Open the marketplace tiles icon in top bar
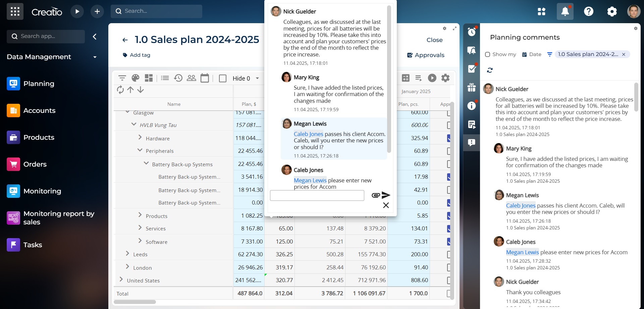Image resolution: width=644 pixels, height=309 pixels. [542, 11]
